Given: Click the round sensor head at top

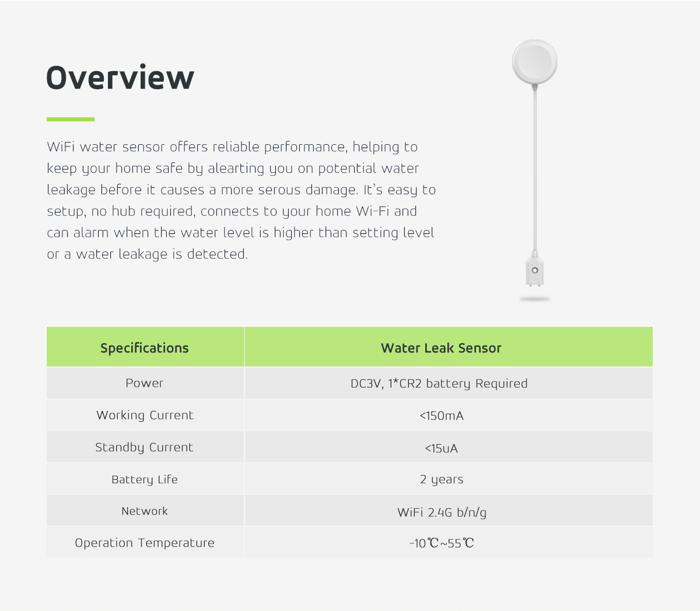Looking at the screenshot, I should pos(535,62).
